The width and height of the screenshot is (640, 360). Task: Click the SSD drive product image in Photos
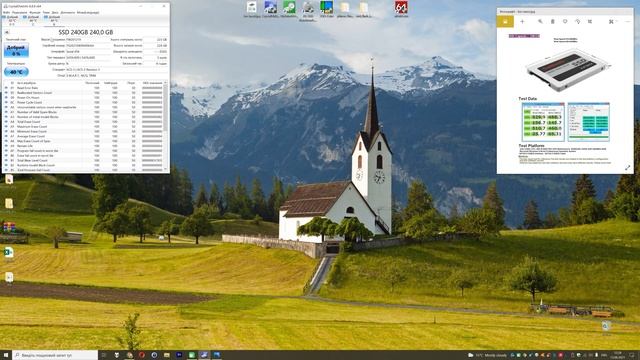click(568, 70)
